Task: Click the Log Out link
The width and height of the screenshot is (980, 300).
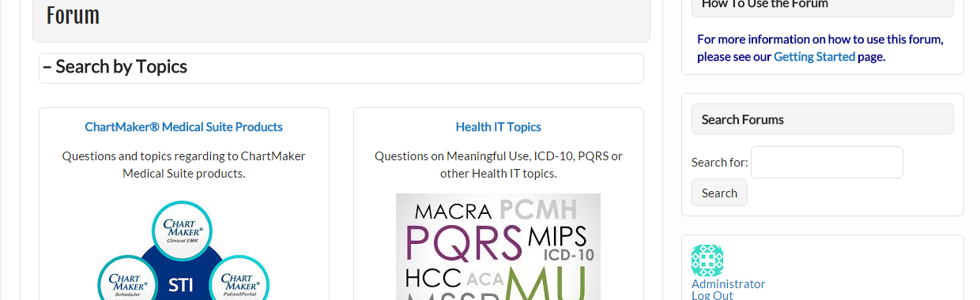Action: pos(712,295)
